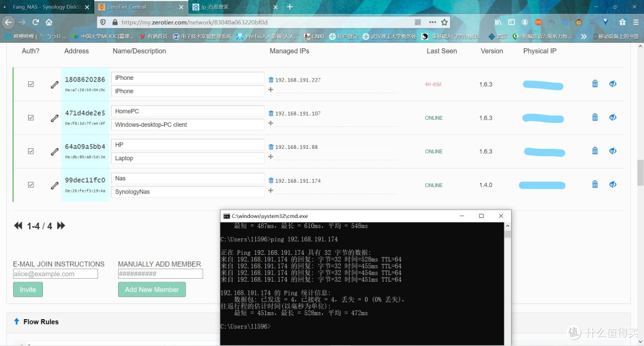644x346 pixels.
Task: Open library icon in browser toolbar
Action: 498,22
